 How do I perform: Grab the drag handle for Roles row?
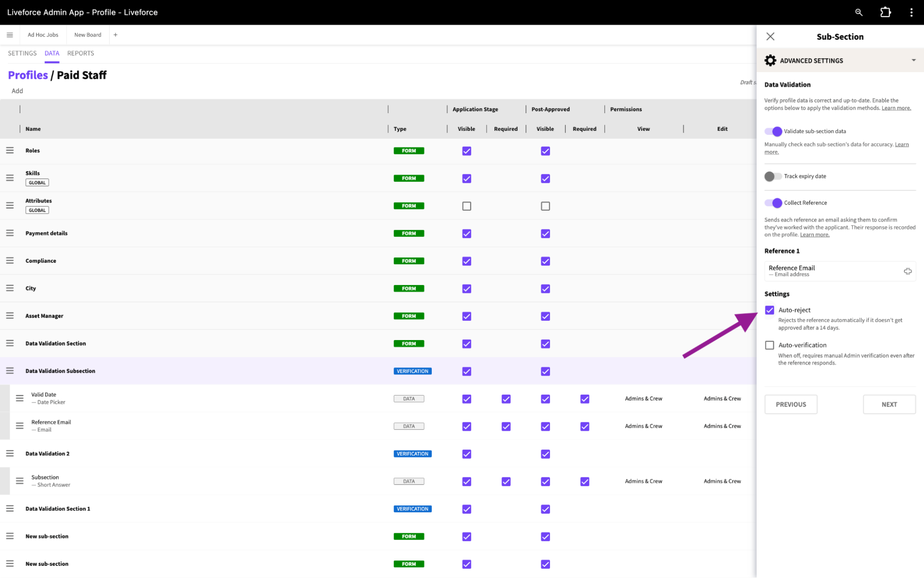[x=10, y=151]
